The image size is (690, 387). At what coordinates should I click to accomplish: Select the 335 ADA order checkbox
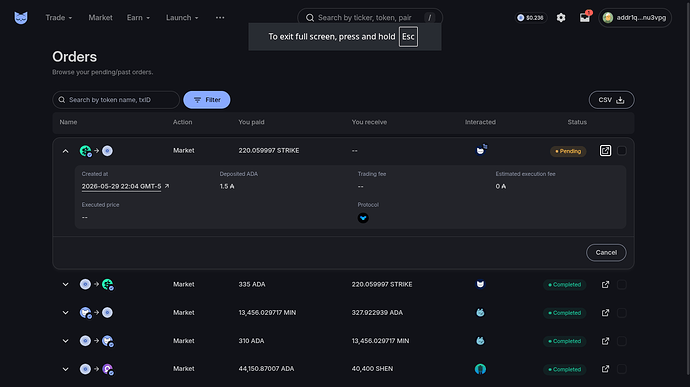point(622,284)
